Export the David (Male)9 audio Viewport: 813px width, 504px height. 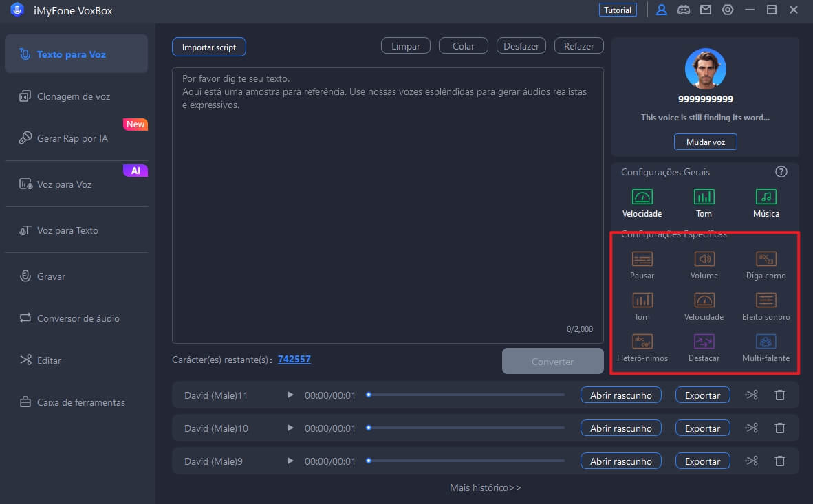point(702,461)
